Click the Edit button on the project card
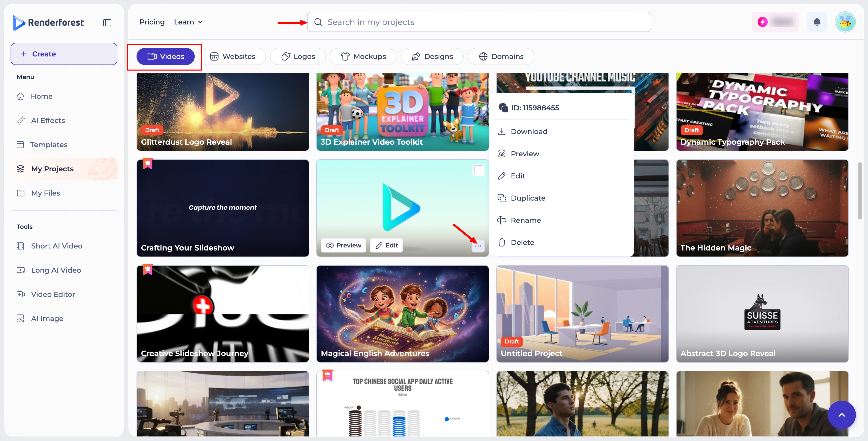 (x=386, y=245)
